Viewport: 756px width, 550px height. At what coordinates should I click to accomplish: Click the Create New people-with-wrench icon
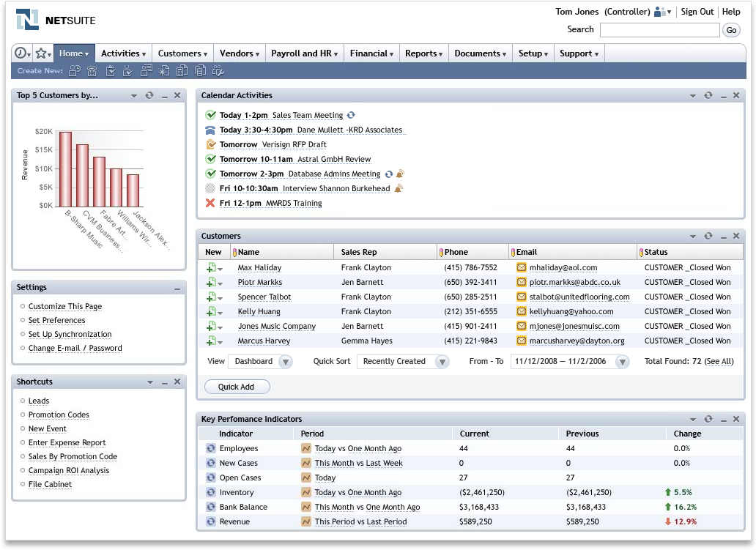pyautogui.click(x=218, y=71)
